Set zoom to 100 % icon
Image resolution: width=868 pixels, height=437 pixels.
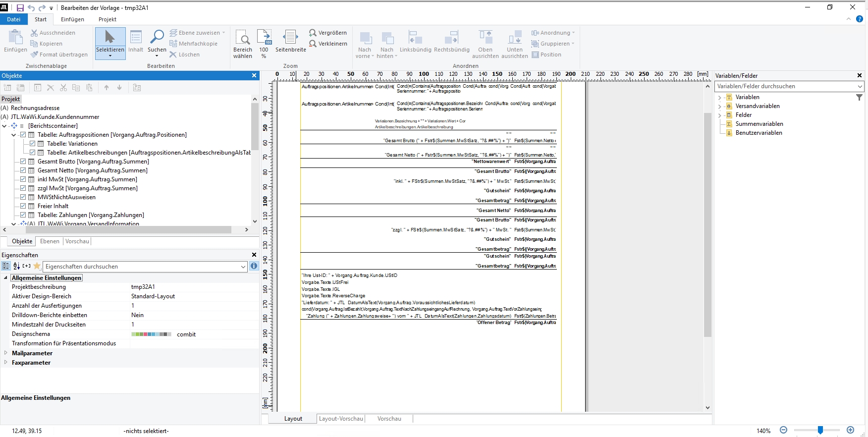coord(264,38)
